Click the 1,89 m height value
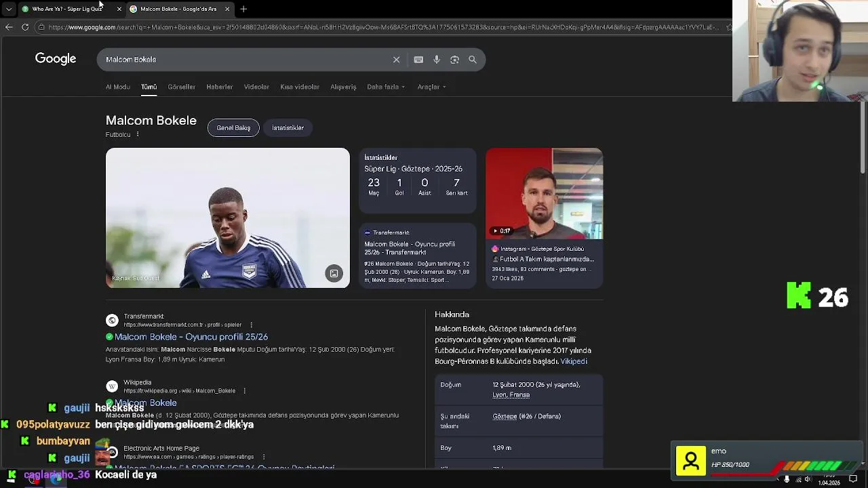The image size is (868, 488). coord(502,448)
